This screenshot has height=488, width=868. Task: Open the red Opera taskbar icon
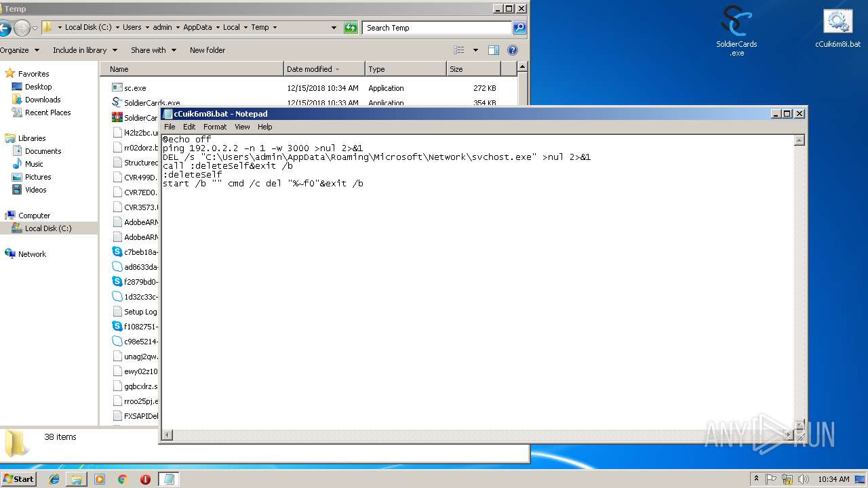pyautogui.click(x=145, y=479)
